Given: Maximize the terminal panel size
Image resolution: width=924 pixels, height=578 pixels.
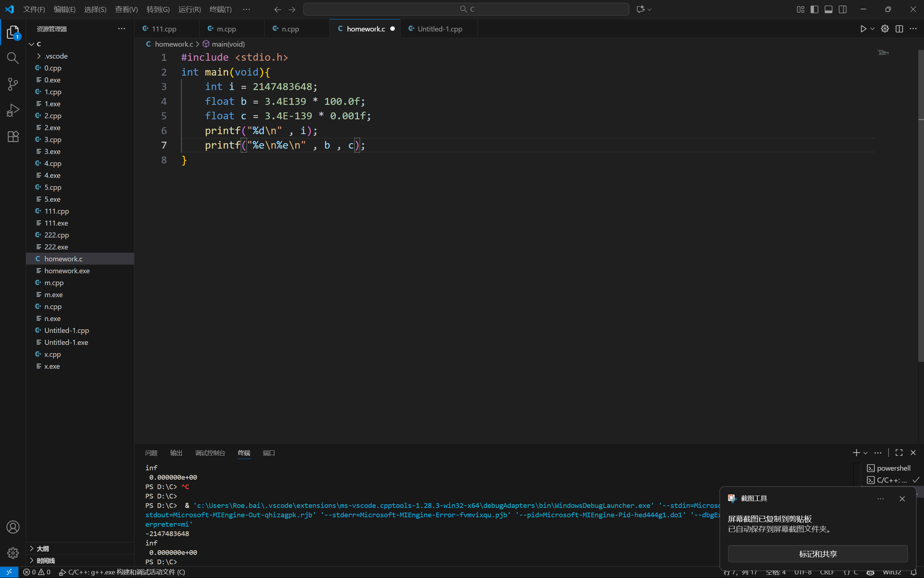Looking at the screenshot, I should click(x=899, y=453).
